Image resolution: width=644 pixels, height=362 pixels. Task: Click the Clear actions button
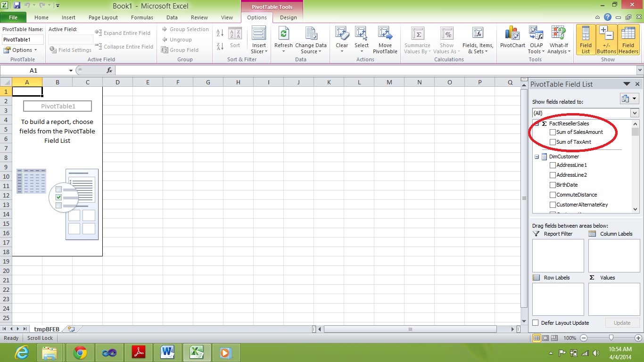[342, 41]
